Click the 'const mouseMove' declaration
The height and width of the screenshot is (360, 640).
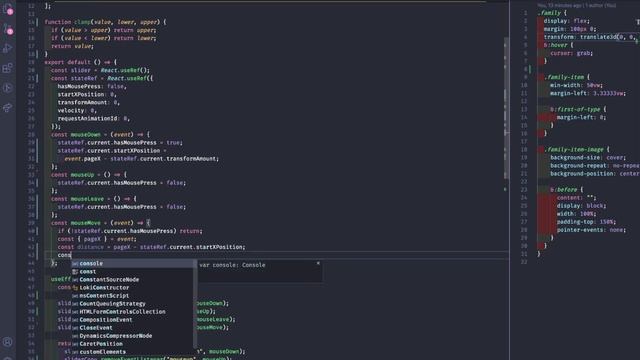[x=100, y=223]
